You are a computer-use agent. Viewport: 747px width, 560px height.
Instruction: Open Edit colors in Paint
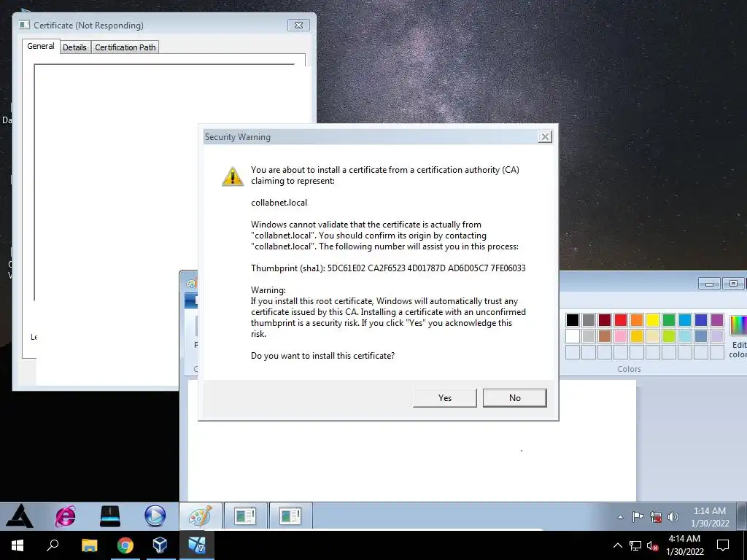(738, 335)
